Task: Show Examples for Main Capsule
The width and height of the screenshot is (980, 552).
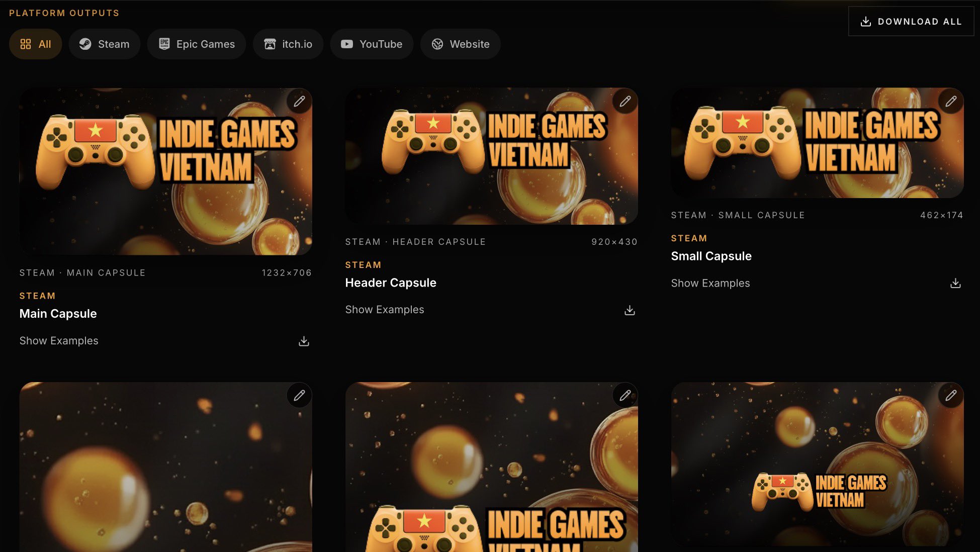Action: (59, 340)
